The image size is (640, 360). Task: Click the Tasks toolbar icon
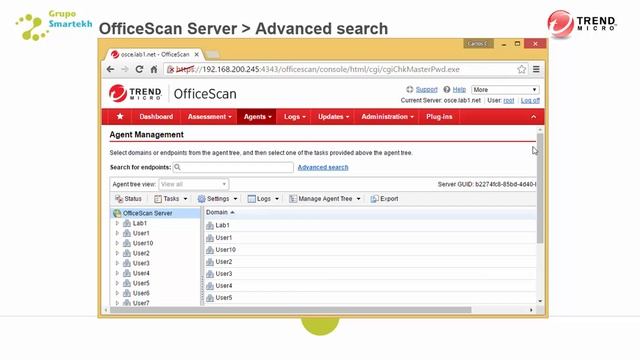tap(158, 199)
